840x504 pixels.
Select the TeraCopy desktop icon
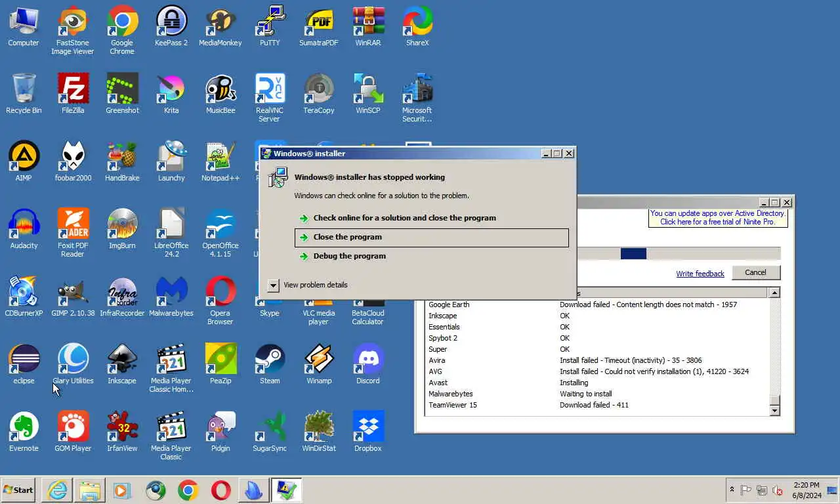pos(319,94)
